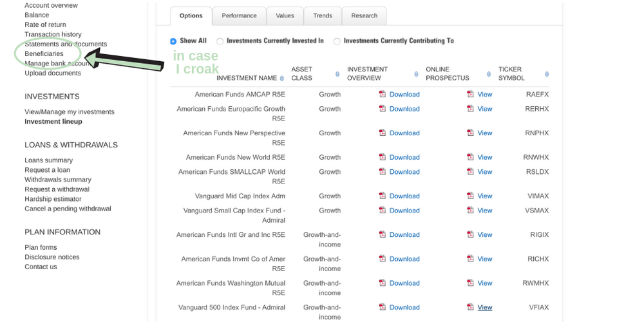Sort by Asset Class column arrows
The image size is (644, 322).
point(337,74)
